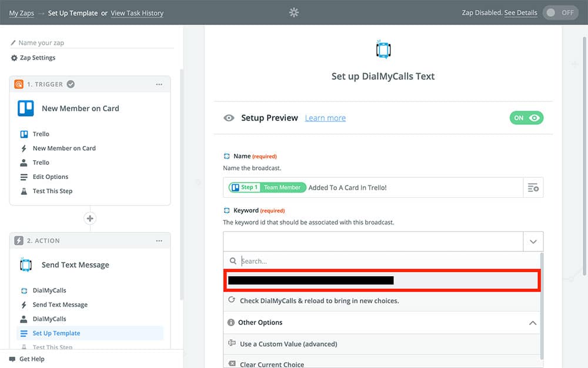The height and width of the screenshot is (368, 588).
Task: Click the plus icon between steps
Action: (90, 218)
